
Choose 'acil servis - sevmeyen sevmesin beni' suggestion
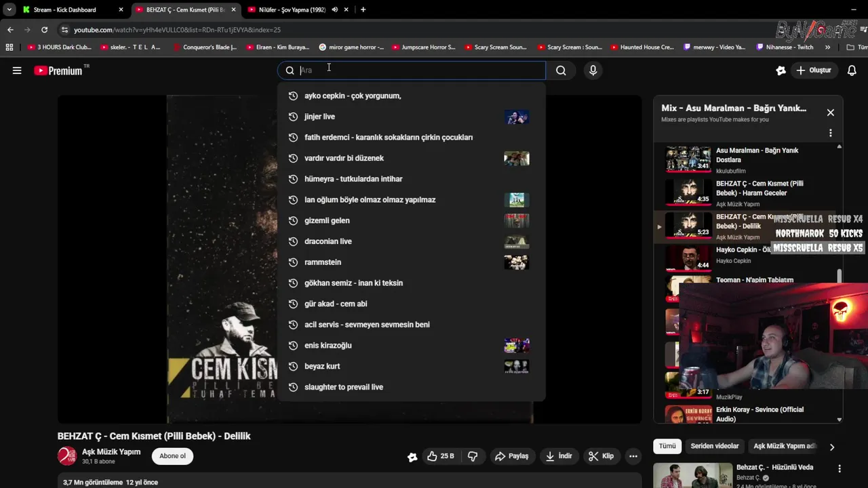411,325
